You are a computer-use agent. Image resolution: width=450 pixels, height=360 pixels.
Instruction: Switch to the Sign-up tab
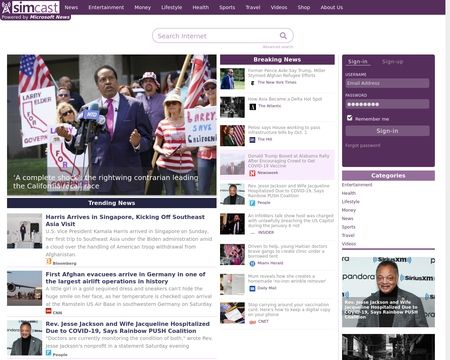392,62
